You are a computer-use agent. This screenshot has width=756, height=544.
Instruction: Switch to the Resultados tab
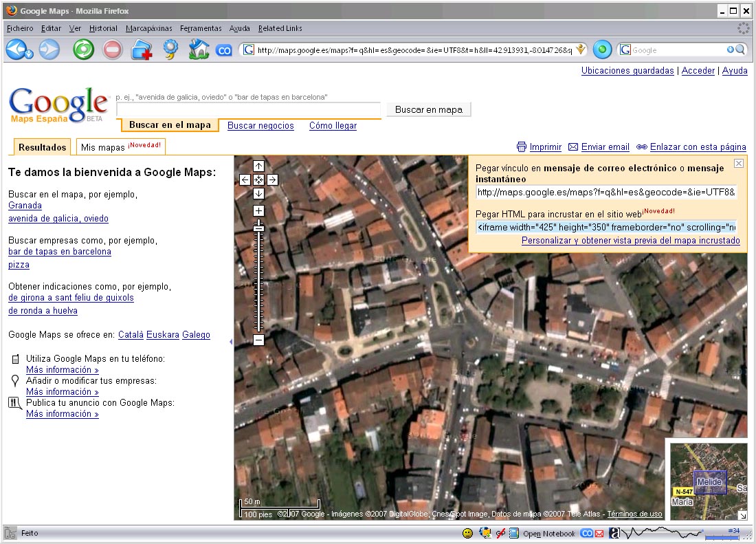point(42,147)
